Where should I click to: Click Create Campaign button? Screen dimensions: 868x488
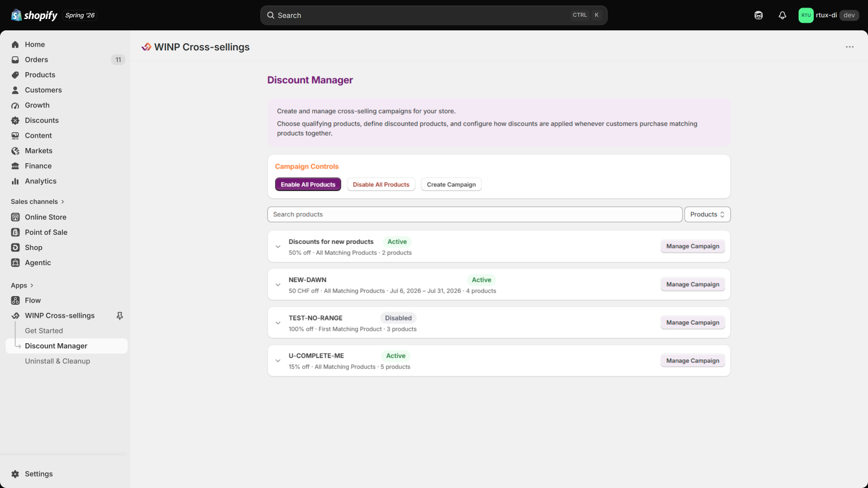tap(451, 184)
